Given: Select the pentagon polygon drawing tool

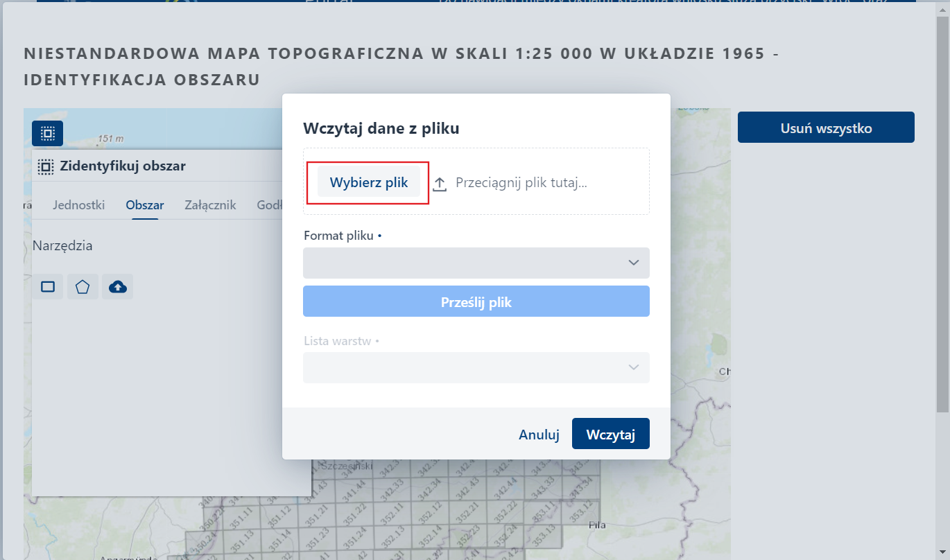Looking at the screenshot, I should point(83,286).
